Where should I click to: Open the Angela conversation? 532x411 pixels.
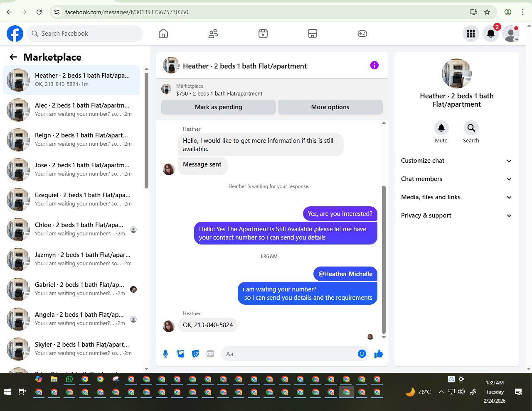click(x=71, y=319)
